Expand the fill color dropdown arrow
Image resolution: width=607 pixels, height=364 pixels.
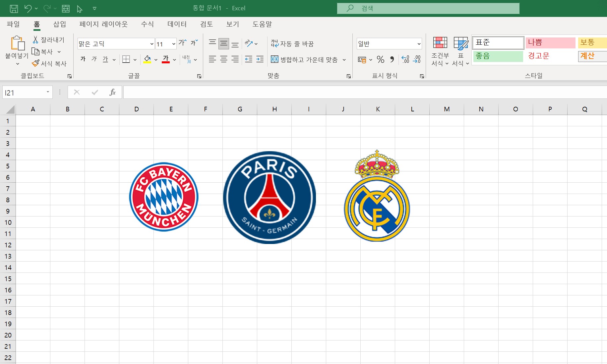(156, 60)
